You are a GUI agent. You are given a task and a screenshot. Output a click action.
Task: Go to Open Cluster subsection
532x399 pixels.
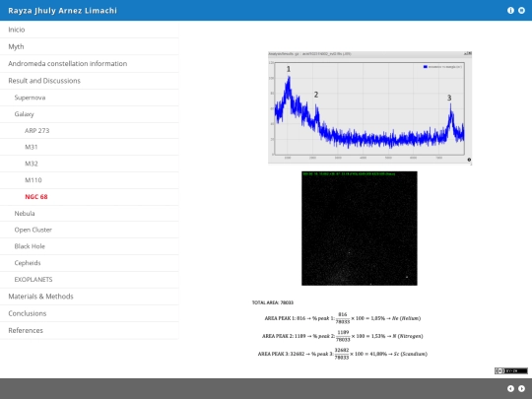point(90,230)
